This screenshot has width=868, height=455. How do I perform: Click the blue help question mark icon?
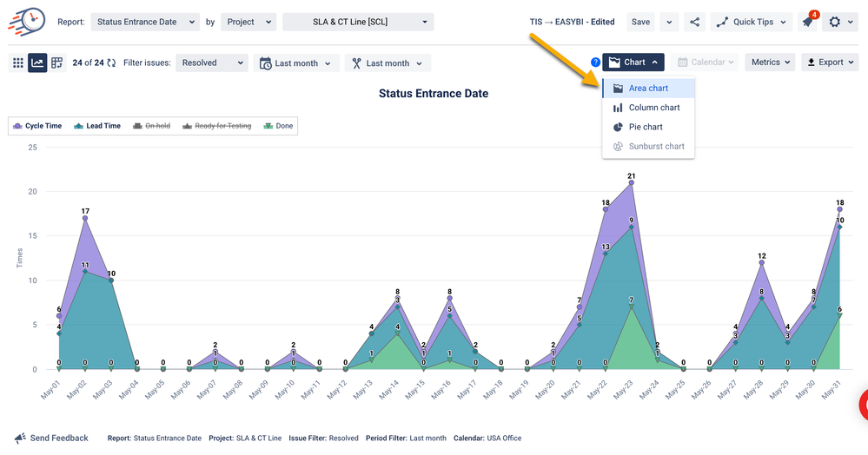[595, 63]
